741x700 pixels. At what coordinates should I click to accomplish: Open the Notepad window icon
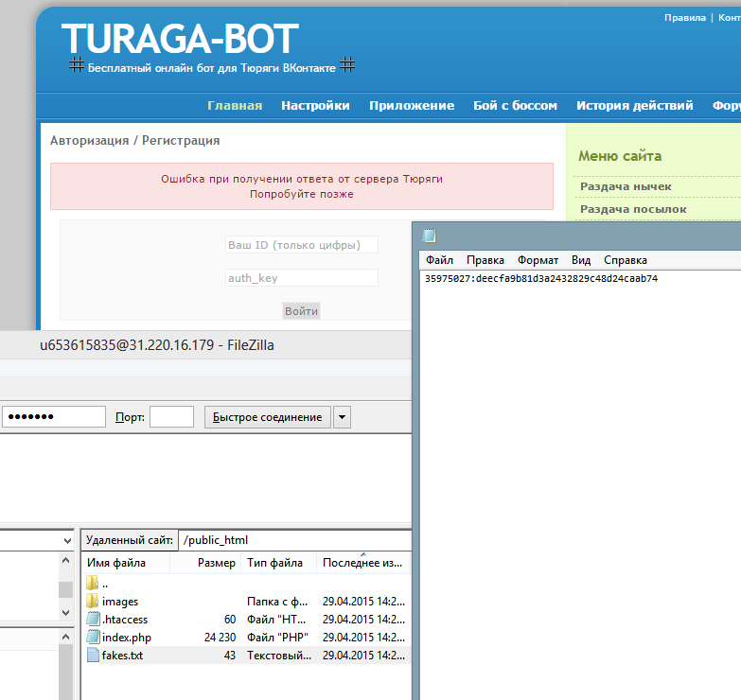[x=429, y=236]
